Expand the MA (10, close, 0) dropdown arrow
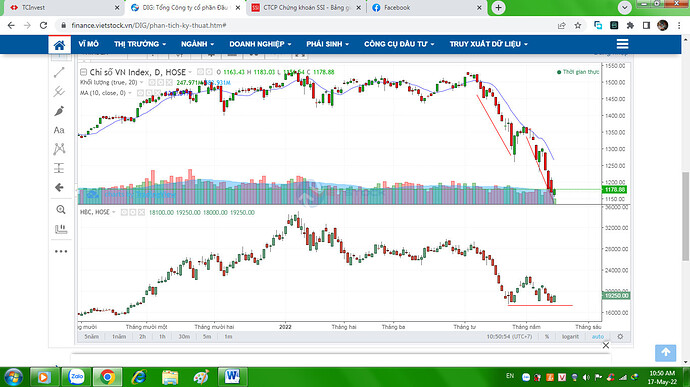Screen dimensions: 690x387 (x=130, y=93)
